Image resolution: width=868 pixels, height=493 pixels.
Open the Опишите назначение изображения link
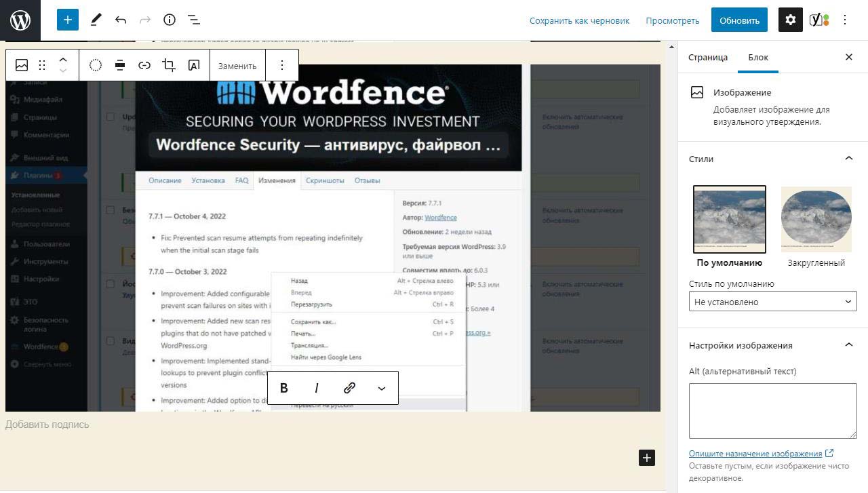[755, 454]
